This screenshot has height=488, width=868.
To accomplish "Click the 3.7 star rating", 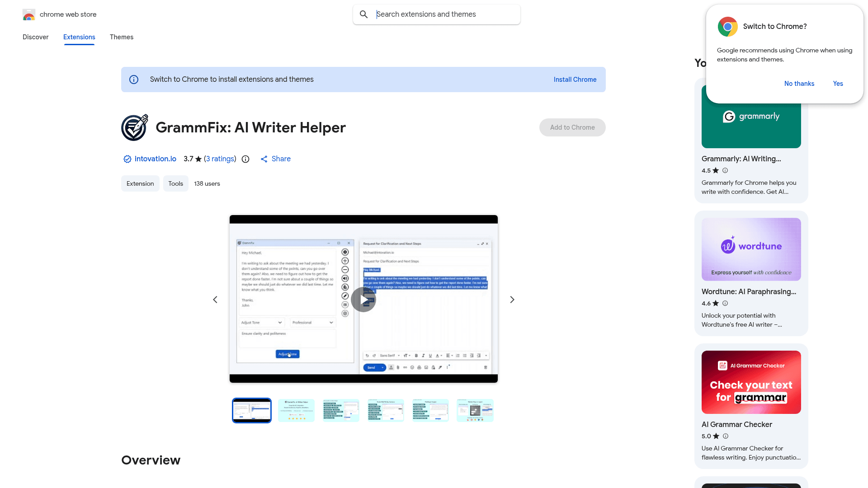I will (x=193, y=159).
